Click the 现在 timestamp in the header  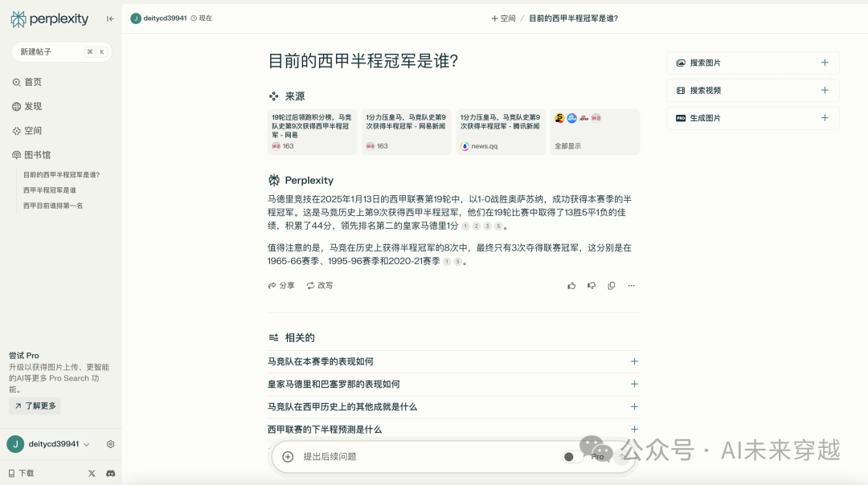click(x=202, y=18)
